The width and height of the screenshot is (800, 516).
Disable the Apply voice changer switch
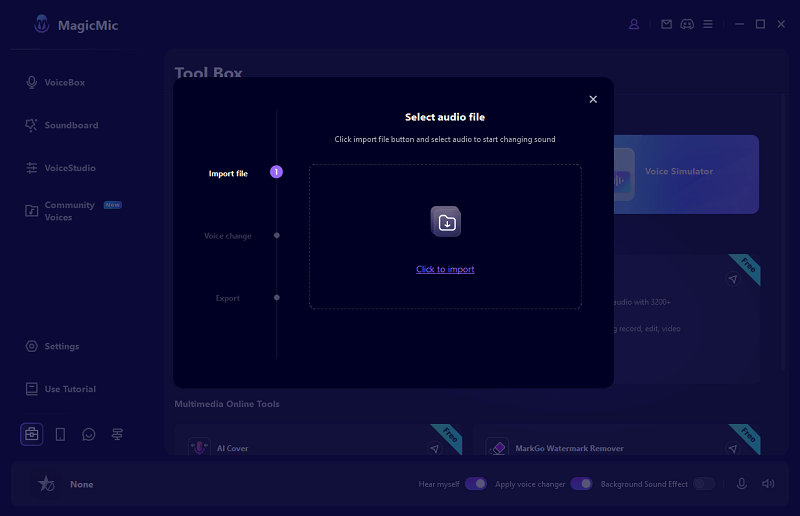[581, 484]
